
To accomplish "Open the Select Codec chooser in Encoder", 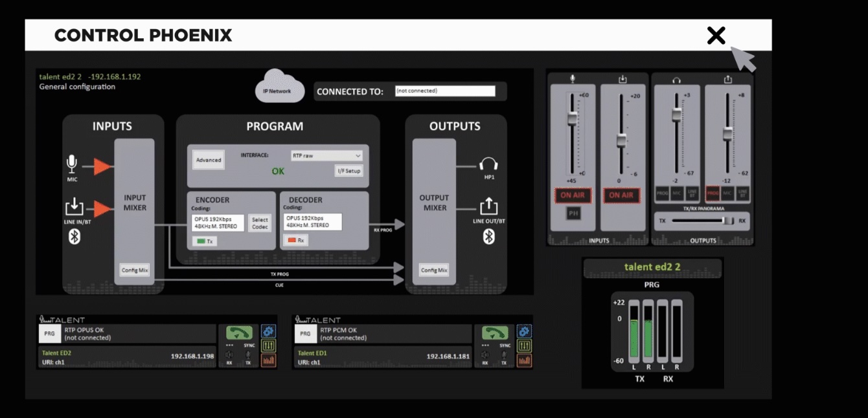I will 260,223.
